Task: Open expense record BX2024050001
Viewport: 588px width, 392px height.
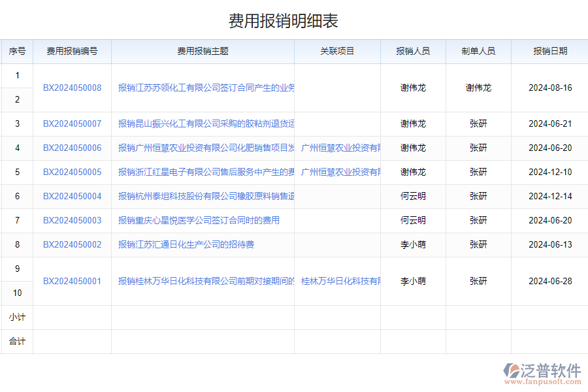Action: tap(71, 280)
